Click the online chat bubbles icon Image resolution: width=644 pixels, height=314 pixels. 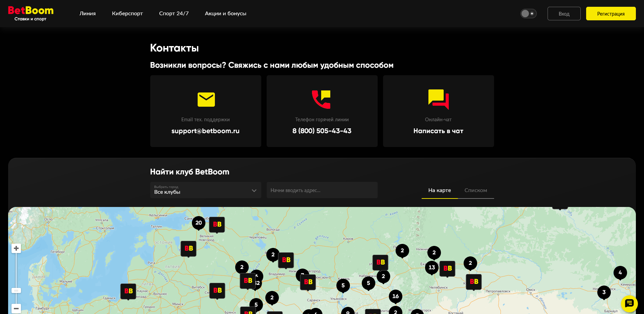click(x=438, y=99)
